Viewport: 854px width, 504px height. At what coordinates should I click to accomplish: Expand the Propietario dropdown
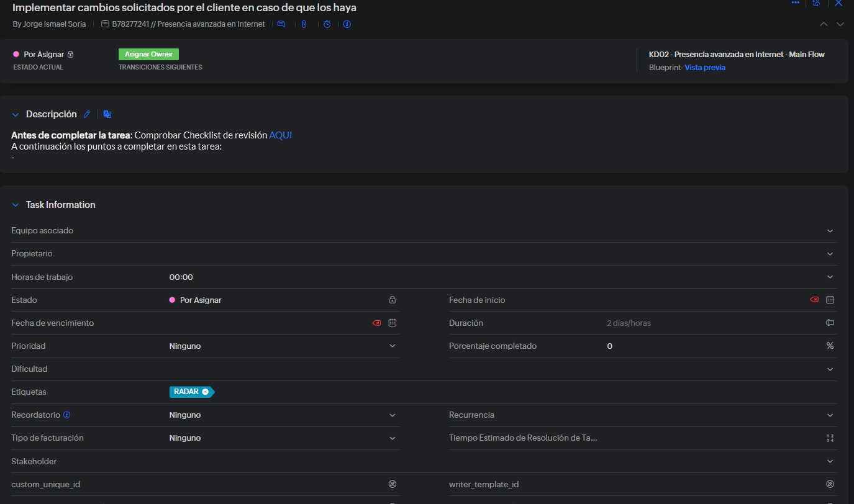(x=830, y=254)
